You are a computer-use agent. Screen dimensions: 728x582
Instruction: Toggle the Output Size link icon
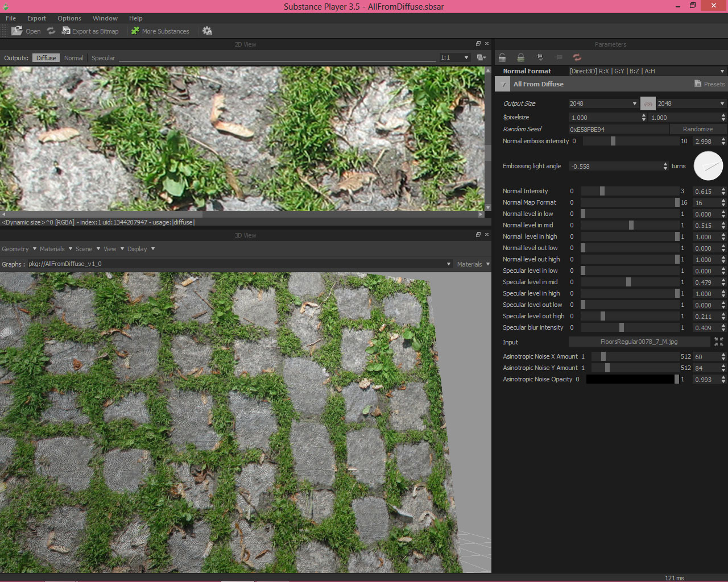(x=648, y=103)
